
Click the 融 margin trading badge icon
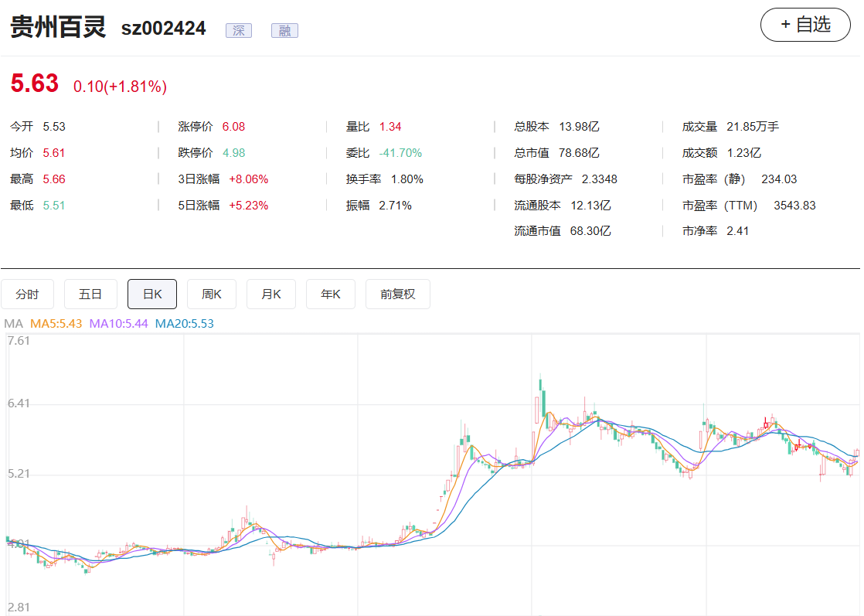coord(284,30)
